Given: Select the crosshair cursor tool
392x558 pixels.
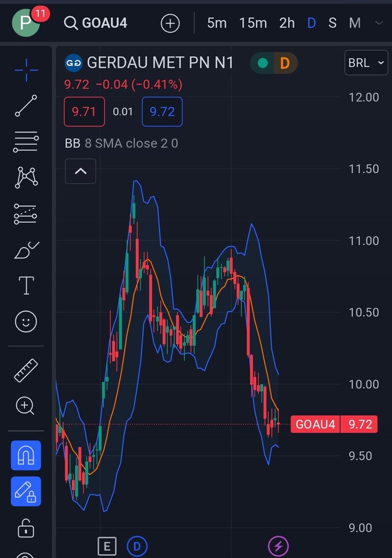Looking at the screenshot, I should [x=27, y=70].
